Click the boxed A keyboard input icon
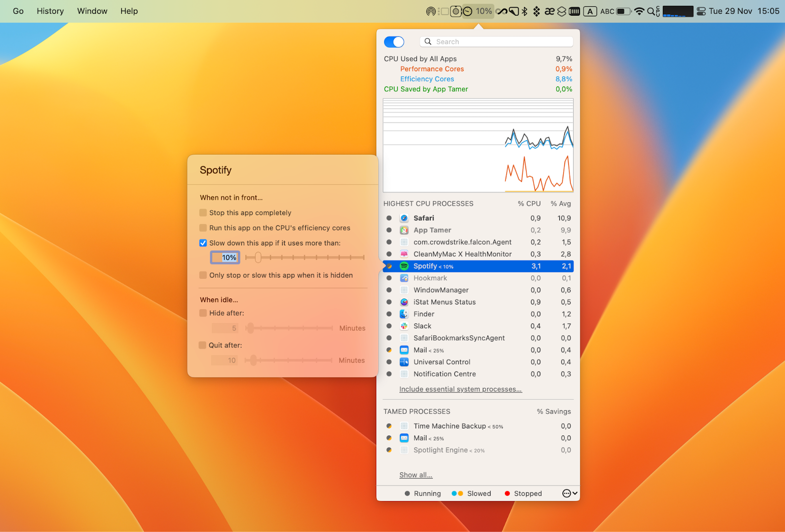 pos(590,11)
